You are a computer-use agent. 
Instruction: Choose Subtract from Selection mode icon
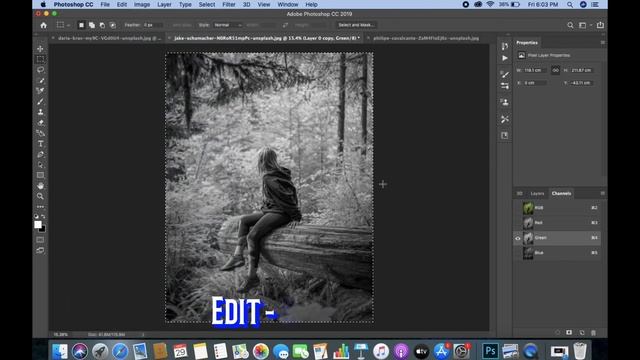click(102, 25)
